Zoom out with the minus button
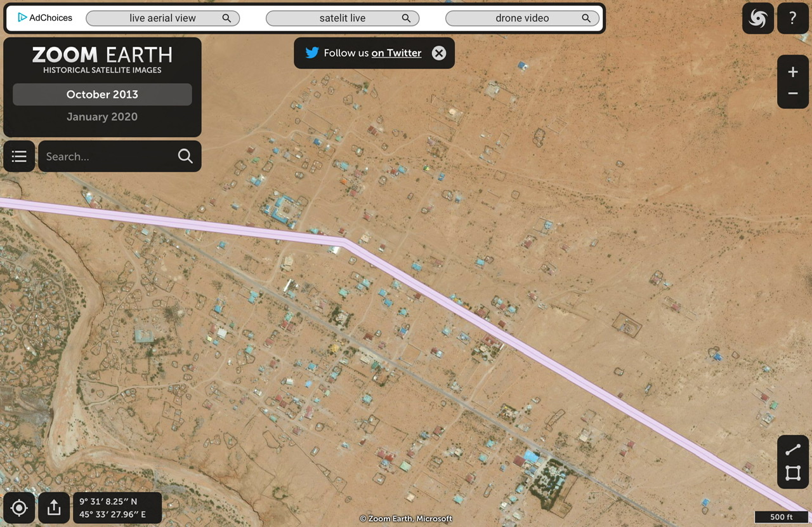 coord(793,94)
